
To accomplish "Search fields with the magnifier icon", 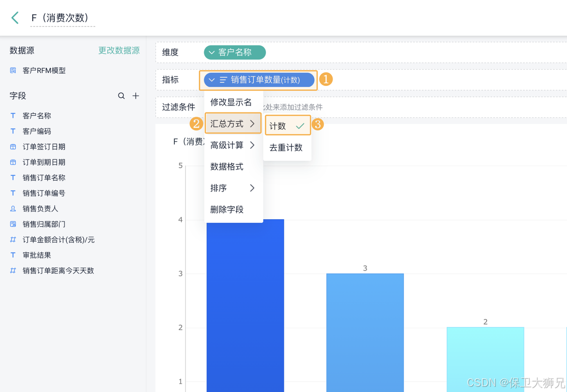I will pos(121,96).
